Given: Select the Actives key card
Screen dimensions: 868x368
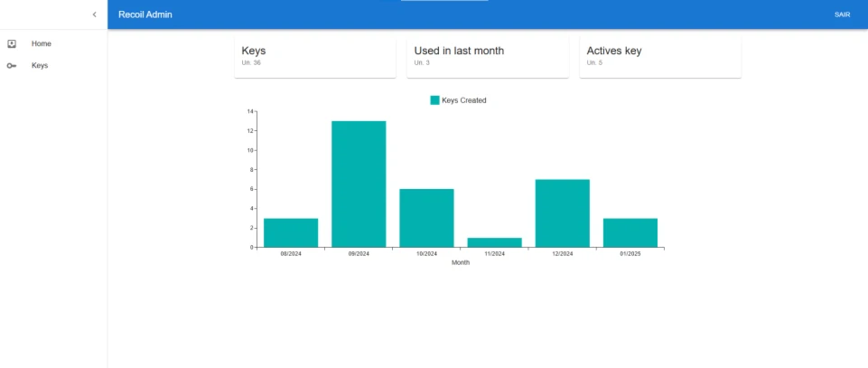Looking at the screenshot, I should click(660, 57).
